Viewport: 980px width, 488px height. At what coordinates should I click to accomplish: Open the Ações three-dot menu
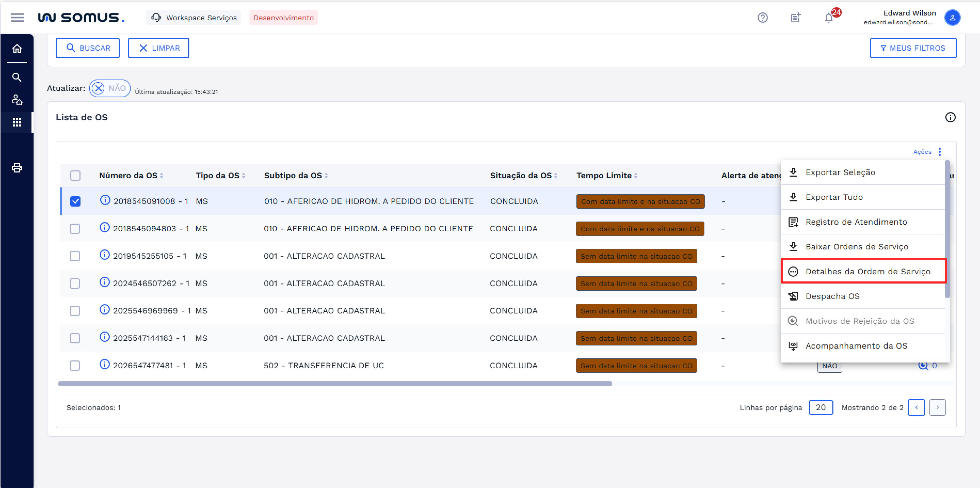939,152
